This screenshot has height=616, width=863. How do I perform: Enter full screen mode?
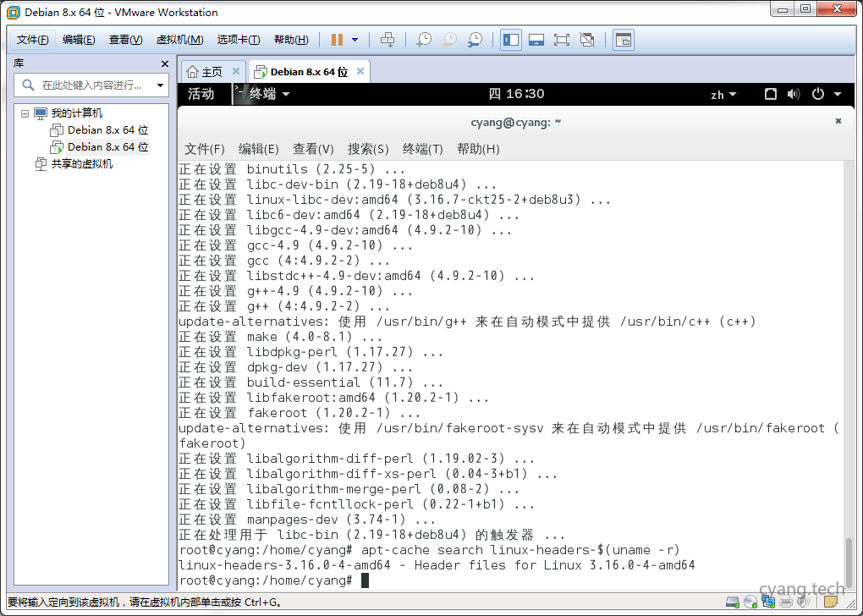[x=561, y=39]
